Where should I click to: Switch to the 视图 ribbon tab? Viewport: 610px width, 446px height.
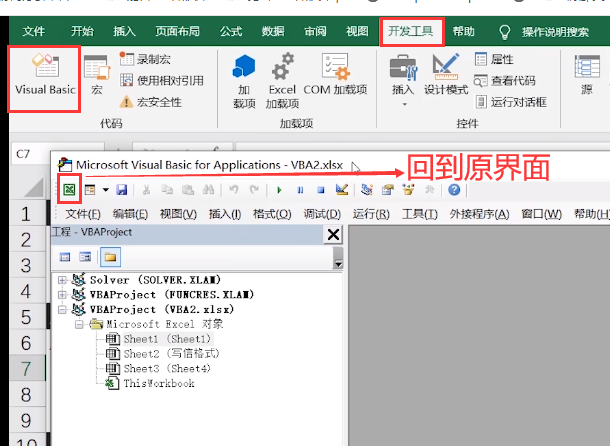coord(357,31)
